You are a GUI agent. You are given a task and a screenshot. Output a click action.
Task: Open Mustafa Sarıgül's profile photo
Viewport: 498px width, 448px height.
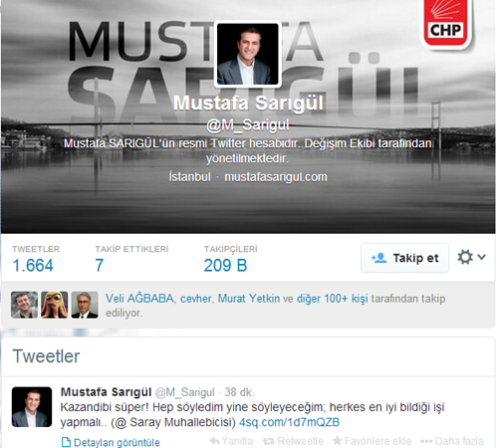tap(248, 54)
